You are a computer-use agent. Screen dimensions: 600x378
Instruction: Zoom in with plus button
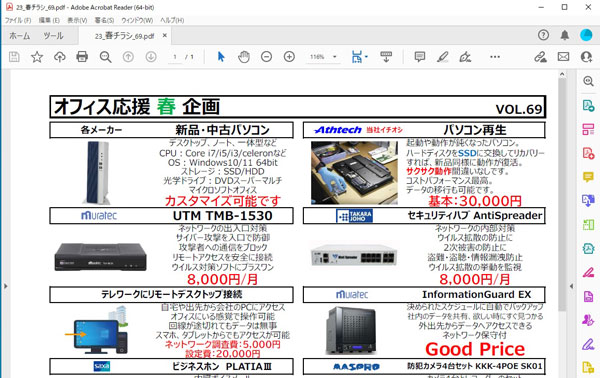point(289,57)
